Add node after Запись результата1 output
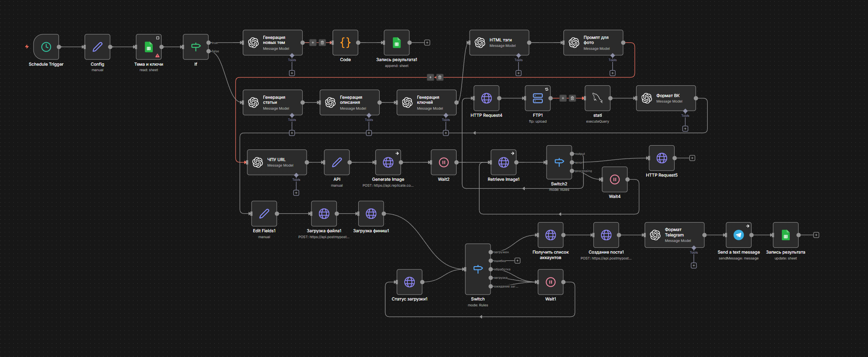Image resolution: width=868 pixels, height=357 pixels. 427,43
